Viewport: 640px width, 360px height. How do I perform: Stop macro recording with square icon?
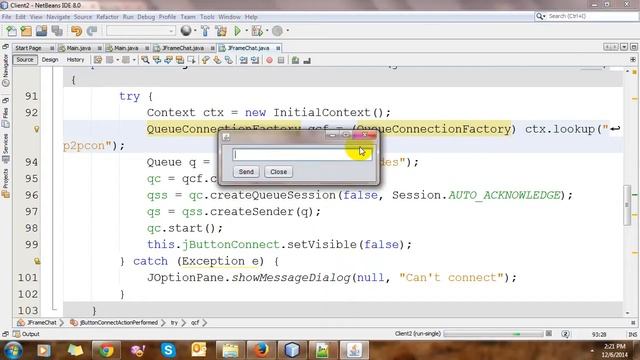281,60
